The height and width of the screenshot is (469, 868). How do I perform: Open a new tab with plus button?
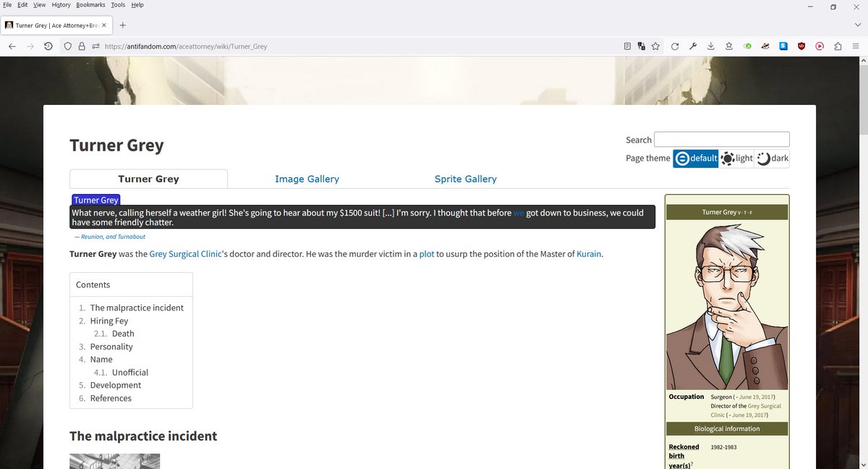123,25
